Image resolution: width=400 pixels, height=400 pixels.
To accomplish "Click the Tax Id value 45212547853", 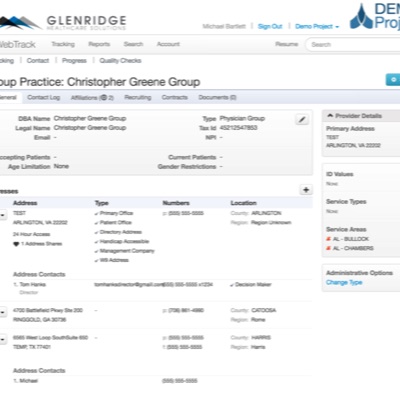I will click(x=238, y=128).
